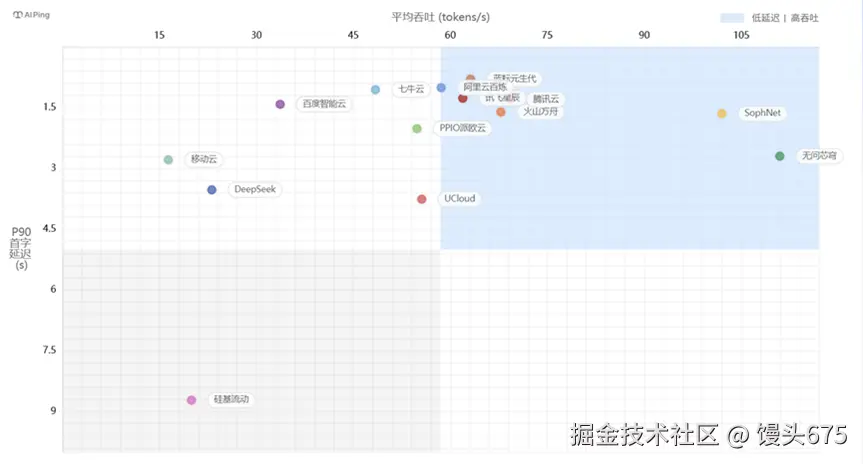Select the blue 阿里云百炼 data point

441,88
